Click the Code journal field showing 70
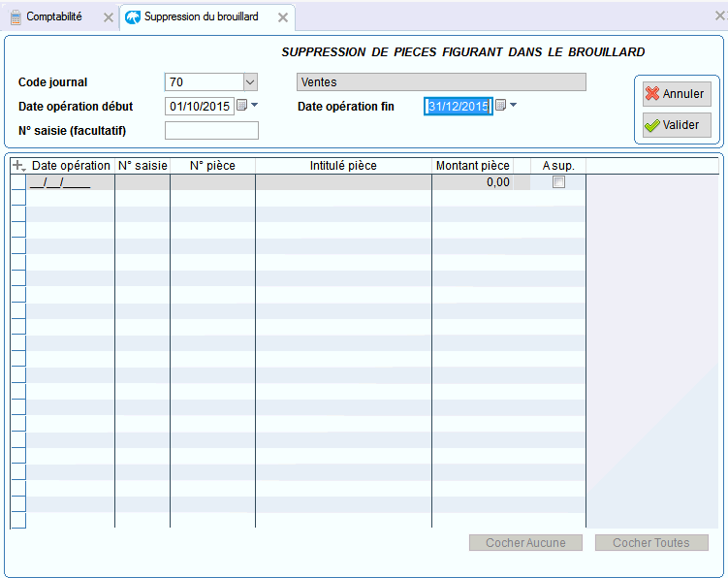The height and width of the screenshot is (578, 728). 205,82
